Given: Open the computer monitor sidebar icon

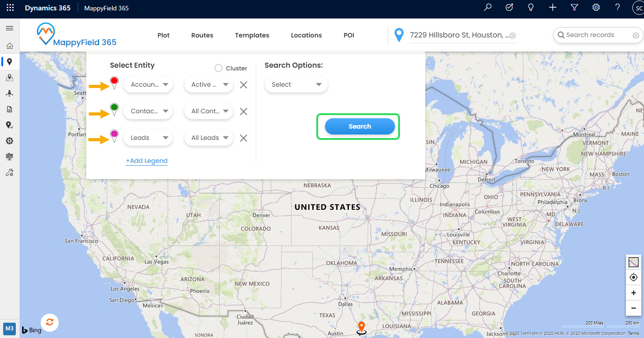Looking at the screenshot, I should [9, 157].
